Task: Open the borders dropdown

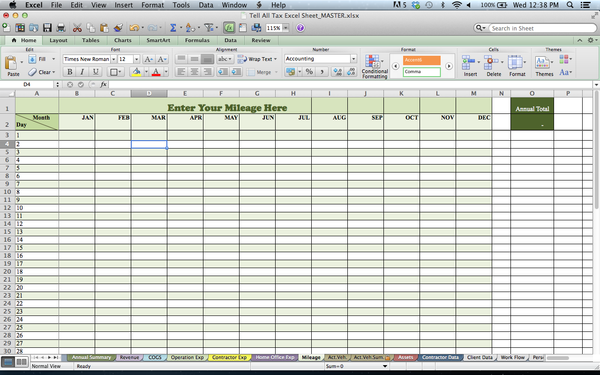Action: pos(115,72)
